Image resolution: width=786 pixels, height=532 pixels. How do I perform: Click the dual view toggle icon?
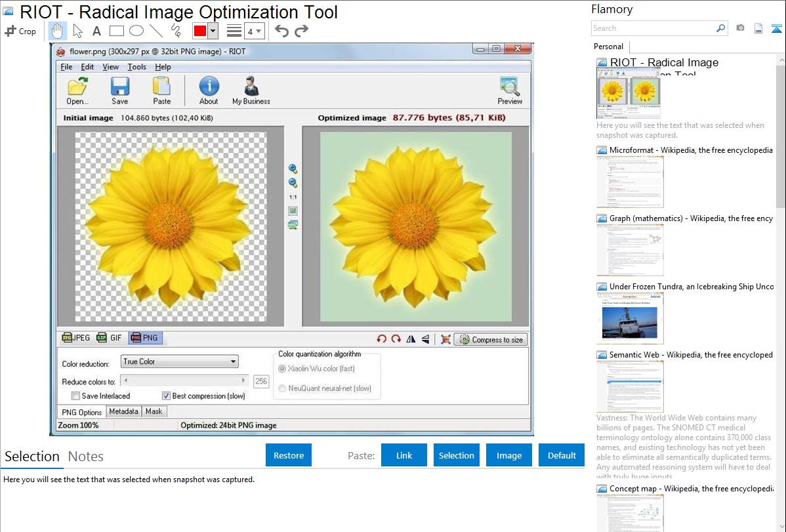293,225
